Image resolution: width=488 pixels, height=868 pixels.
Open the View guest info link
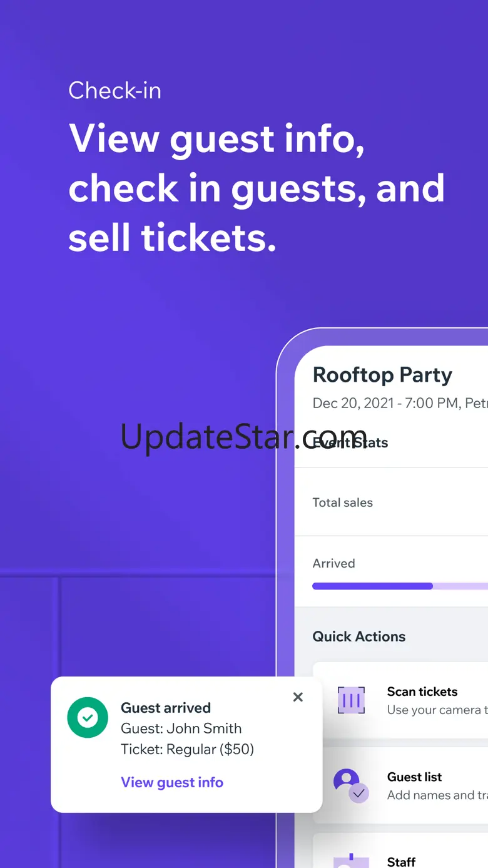pyautogui.click(x=172, y=782)
